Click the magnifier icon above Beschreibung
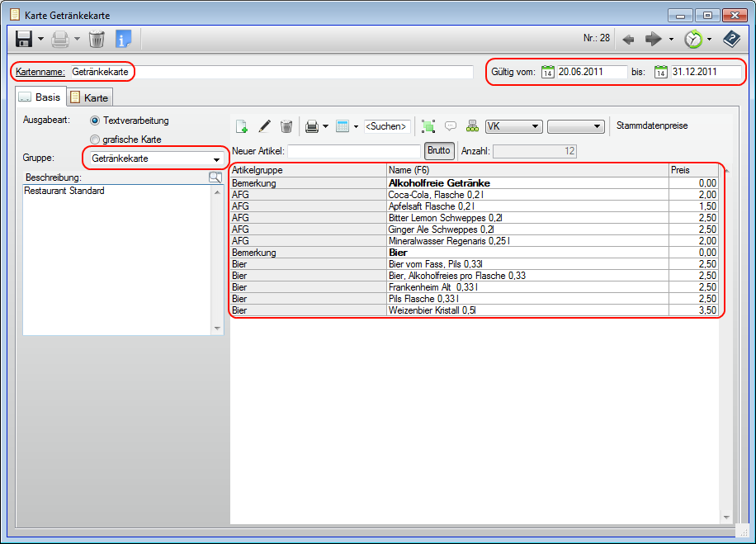756x544 pixels. 215,177
